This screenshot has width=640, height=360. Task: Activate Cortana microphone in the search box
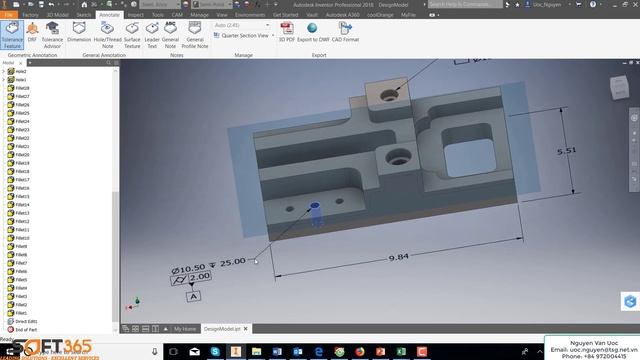tap(155, 351)
